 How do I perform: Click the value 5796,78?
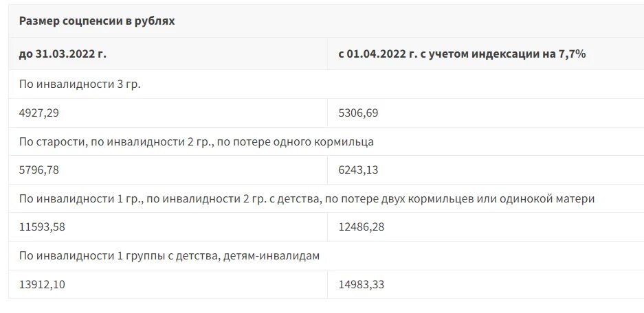39,170
